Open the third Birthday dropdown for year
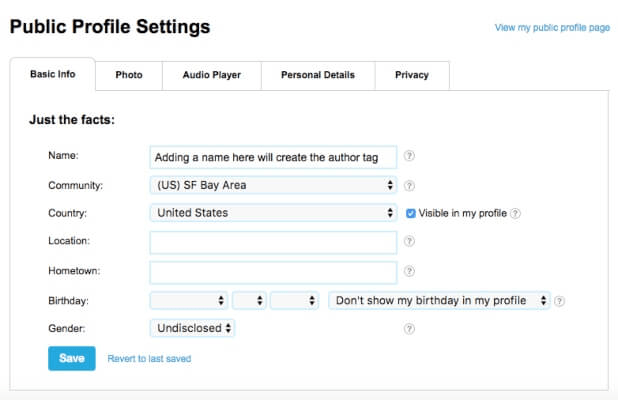The width and height of the screenshot is (618, 400). [x=294, y=301]
